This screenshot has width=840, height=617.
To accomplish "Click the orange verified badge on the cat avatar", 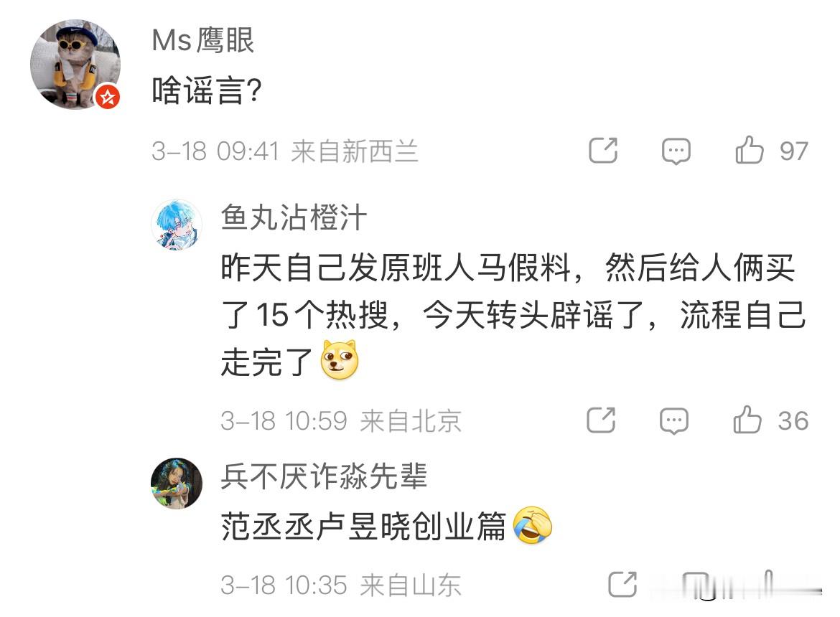I will pyautogui.click(x=108, y=98).
